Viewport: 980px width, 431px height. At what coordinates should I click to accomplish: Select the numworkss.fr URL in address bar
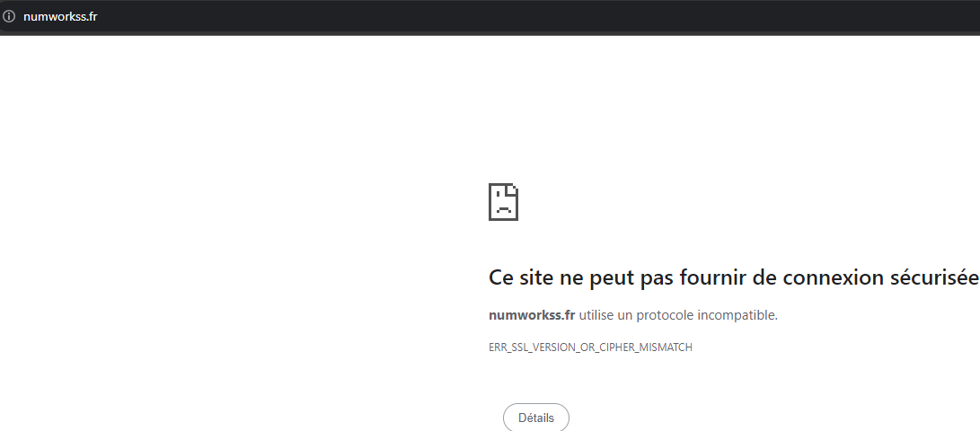pyautogui.click(x=60, y=16)
